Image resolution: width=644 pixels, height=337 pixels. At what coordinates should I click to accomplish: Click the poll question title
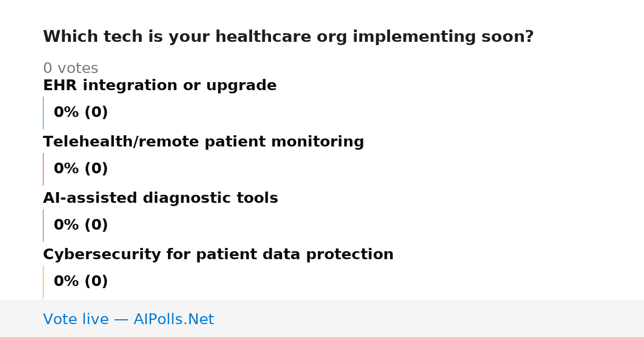pyautogui.click(x=288, y=37)
